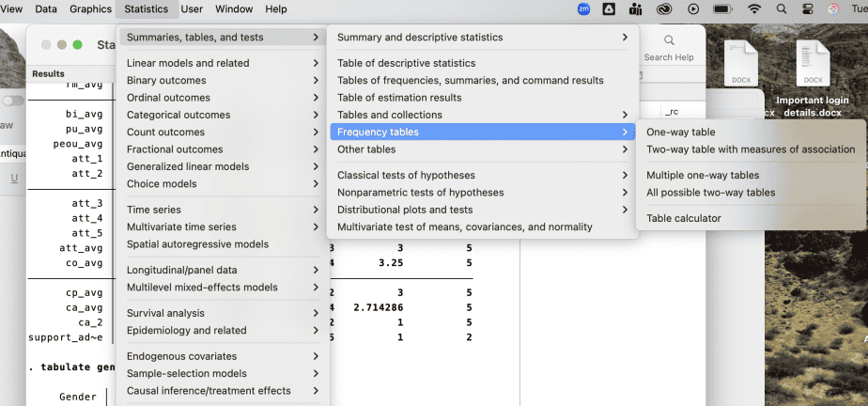Toggle the switch left of Results pane

click(13, 101)
